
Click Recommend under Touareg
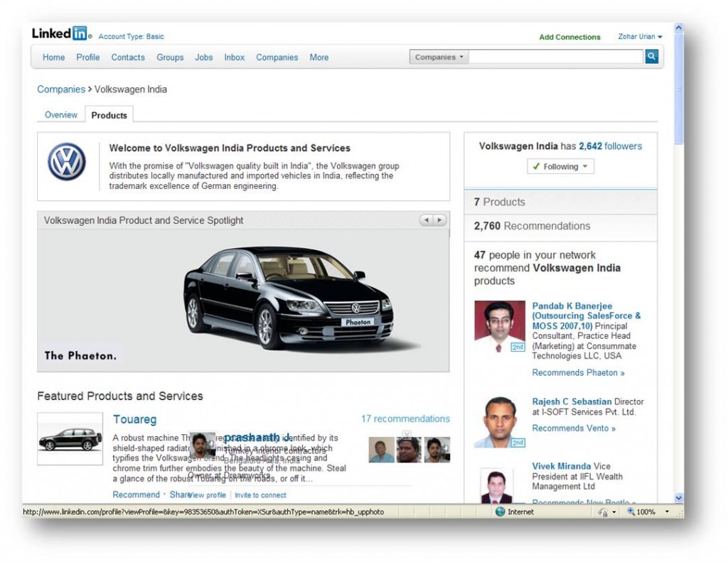click(136, 495)
